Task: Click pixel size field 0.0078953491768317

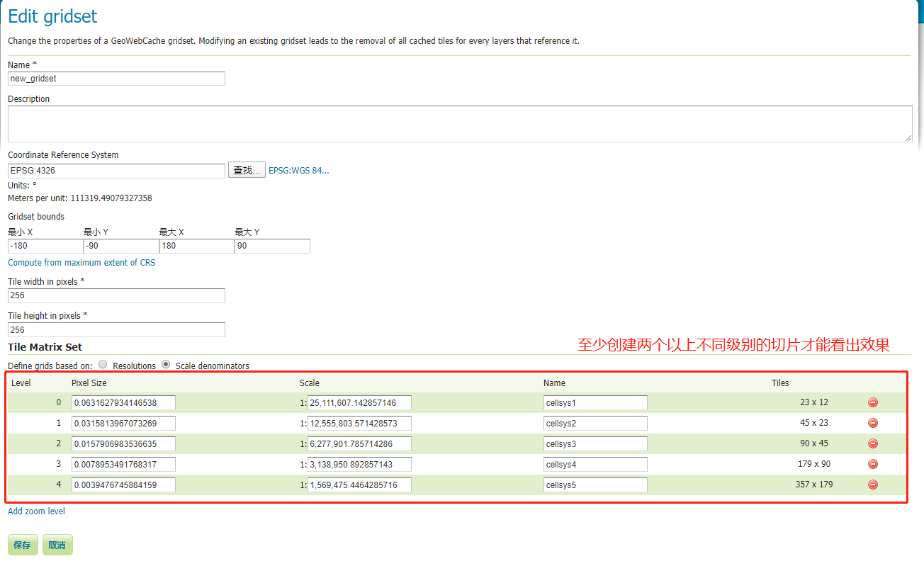Action: [x=123, y=464]
